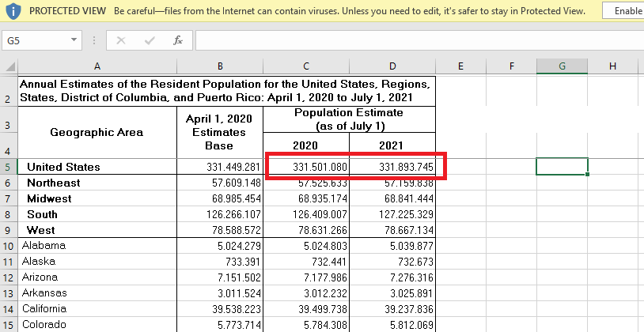Select column A by its header
The height and width of the screenshot is (332, 644).
click(x=97, y=66)
